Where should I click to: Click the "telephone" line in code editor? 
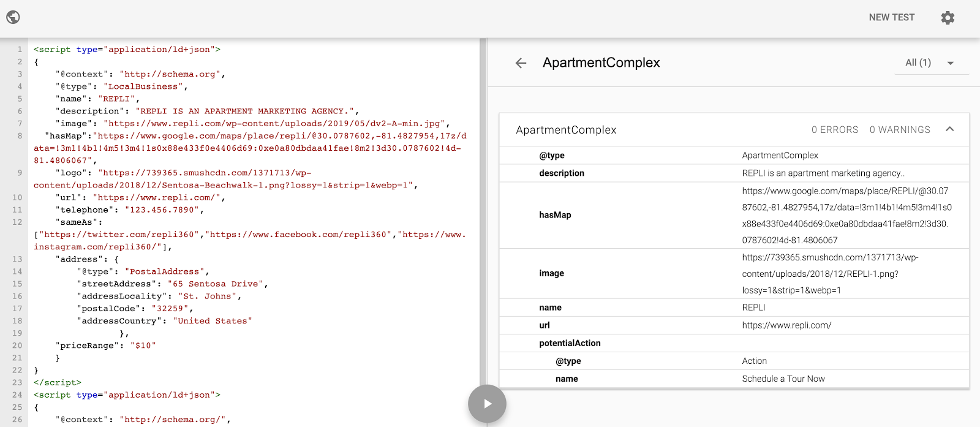coord(129,210)
